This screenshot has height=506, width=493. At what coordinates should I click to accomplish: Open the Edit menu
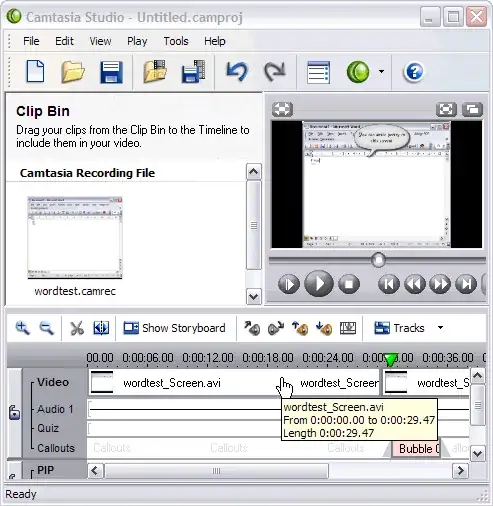[64, 41]
